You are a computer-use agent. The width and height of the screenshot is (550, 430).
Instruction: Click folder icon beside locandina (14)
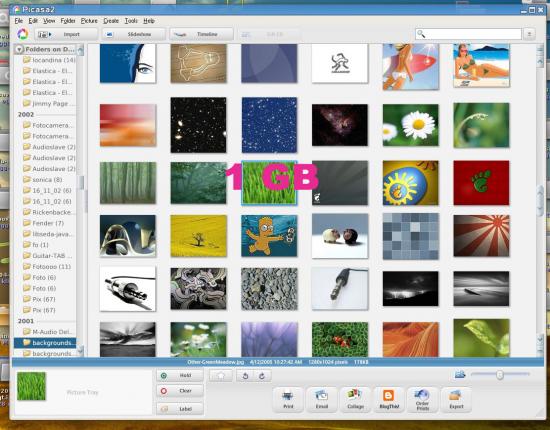tap(27, 60)
